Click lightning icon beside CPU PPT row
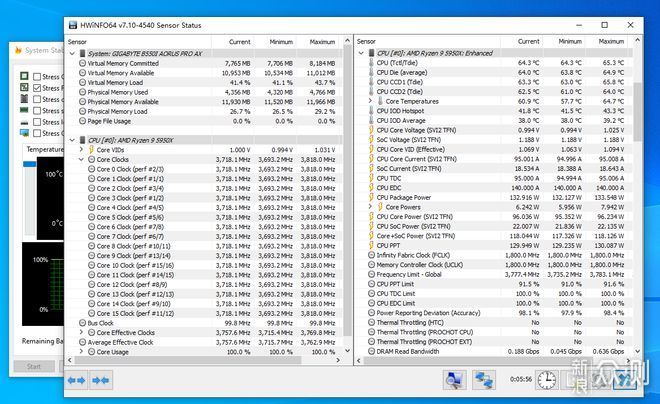Viewport: 660px width, 404px height. pyautogui.click(x=371, y=245)
